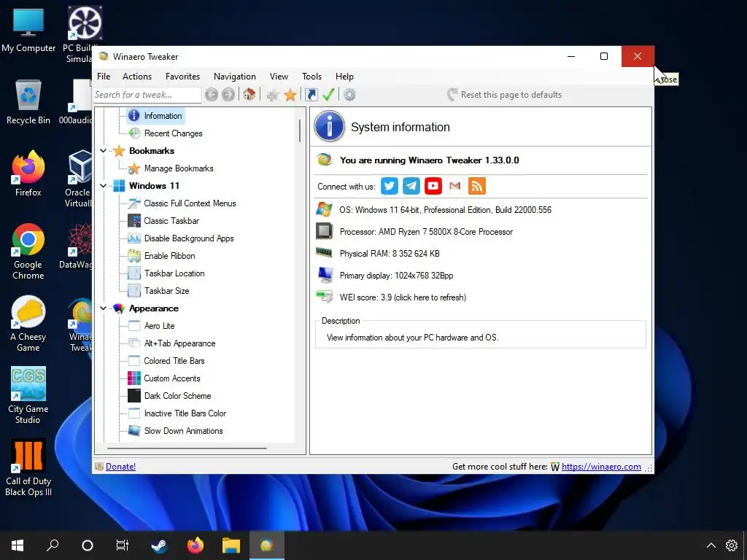Screen dimensions: 747x560
Task: Select the Information tree item
Action: [x=163, y=116]
